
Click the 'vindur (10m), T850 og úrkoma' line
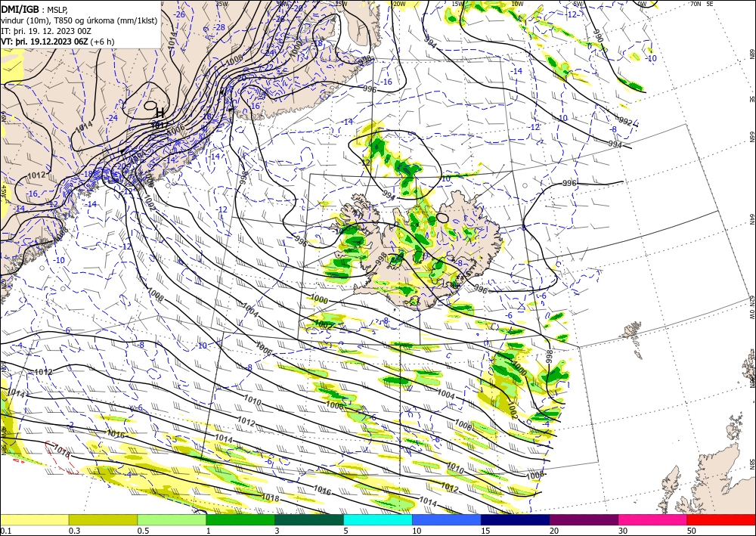point(79,20)
